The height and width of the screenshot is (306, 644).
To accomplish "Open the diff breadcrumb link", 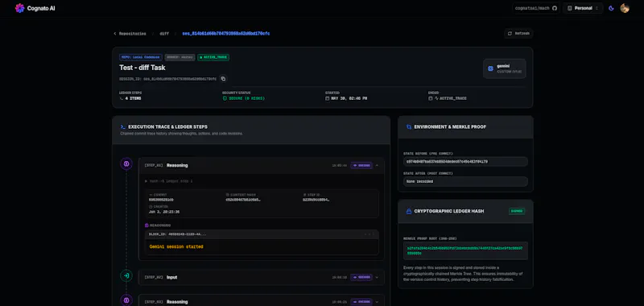I will 164,34.
